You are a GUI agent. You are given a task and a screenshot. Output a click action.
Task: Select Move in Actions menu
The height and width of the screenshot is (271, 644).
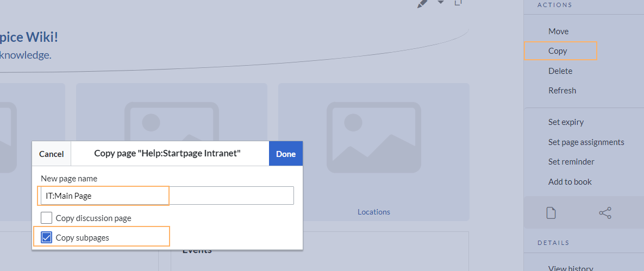pyautogui.click(x=558, y=31)
